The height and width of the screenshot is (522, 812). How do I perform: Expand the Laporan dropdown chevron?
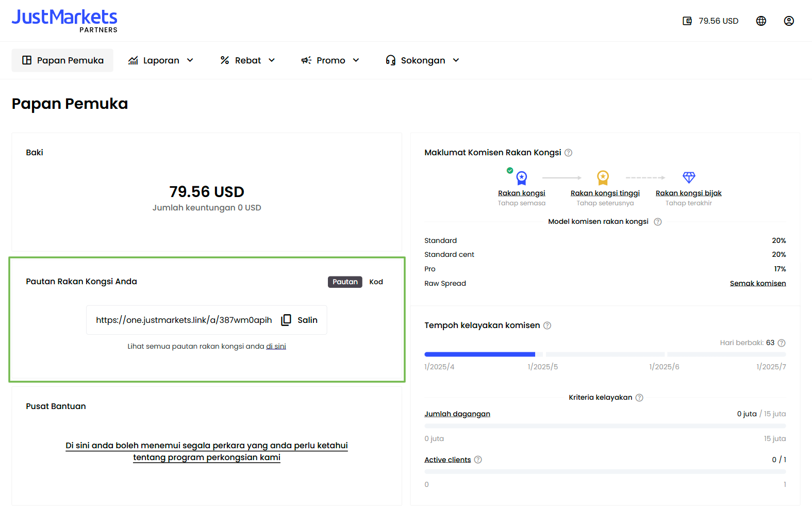pos(190,60)
